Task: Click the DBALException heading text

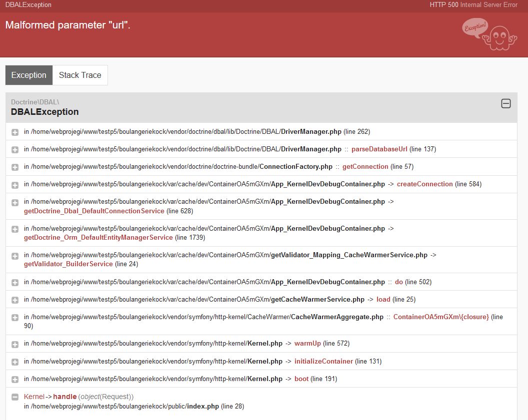Action: [x=44, y=112]
